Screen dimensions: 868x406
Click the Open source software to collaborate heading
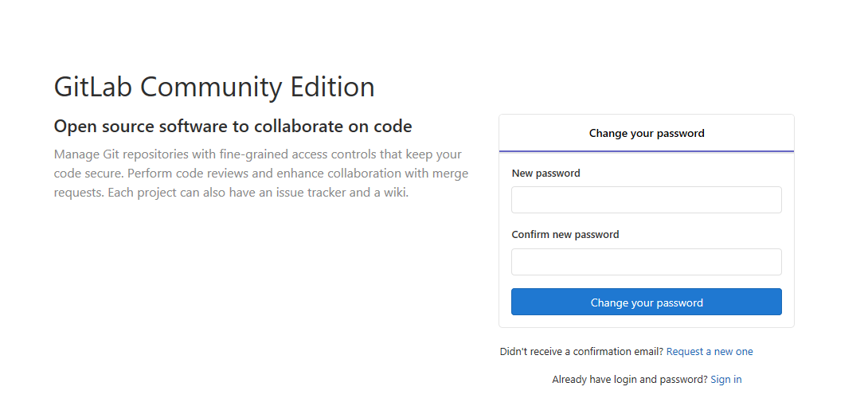(233, 126)
